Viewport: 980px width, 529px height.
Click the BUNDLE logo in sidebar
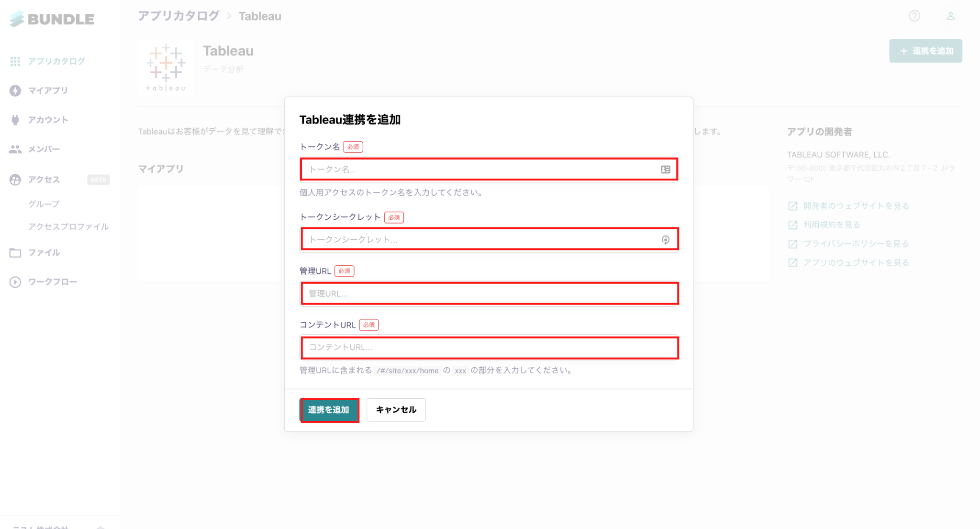(52, 19)
